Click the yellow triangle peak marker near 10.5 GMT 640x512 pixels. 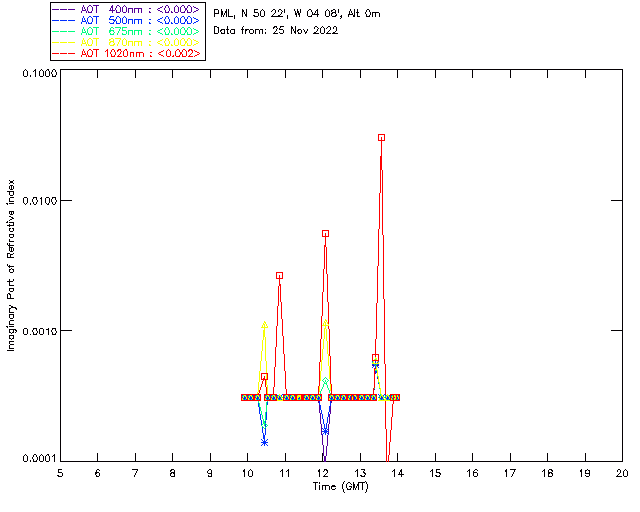coord(264,325)
